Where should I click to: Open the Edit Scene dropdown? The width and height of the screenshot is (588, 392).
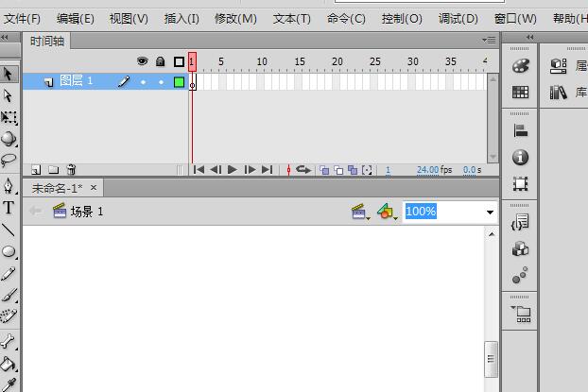click(360, 213)
